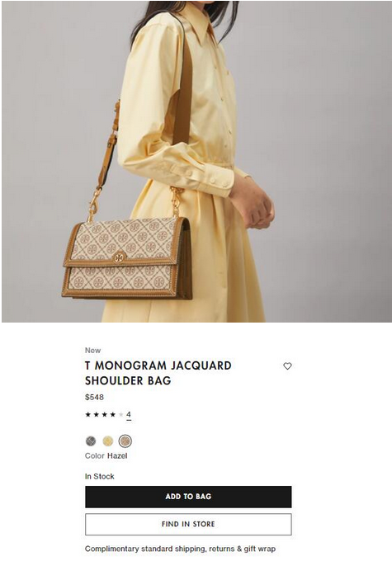Click the complimentary shipping and returns text
The image size is (392, 561).
[181, 549]
